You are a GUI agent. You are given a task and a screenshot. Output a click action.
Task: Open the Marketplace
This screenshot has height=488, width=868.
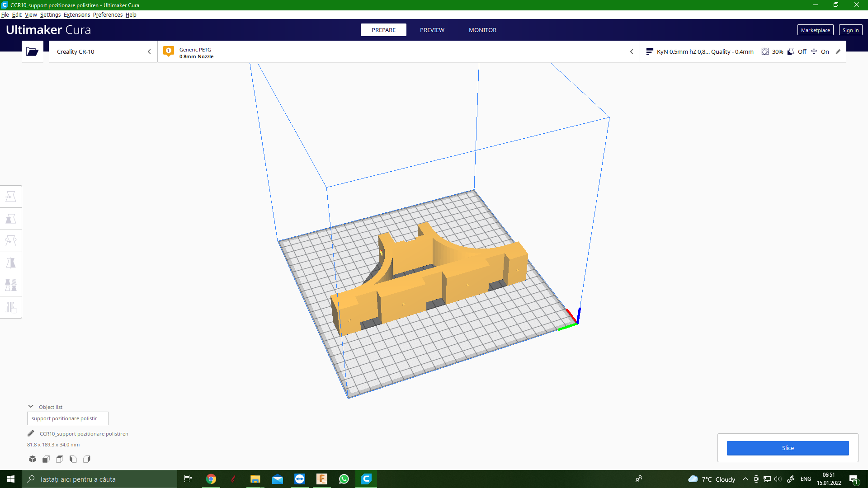[x=815, y=30]
